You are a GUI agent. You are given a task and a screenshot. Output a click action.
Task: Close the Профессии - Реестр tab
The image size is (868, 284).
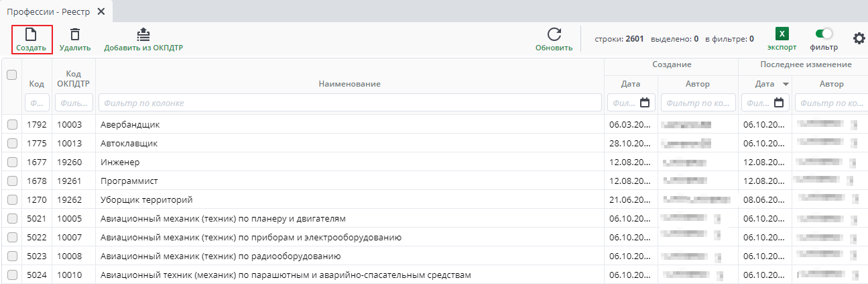pyautogui.click(x=101, y=11)
